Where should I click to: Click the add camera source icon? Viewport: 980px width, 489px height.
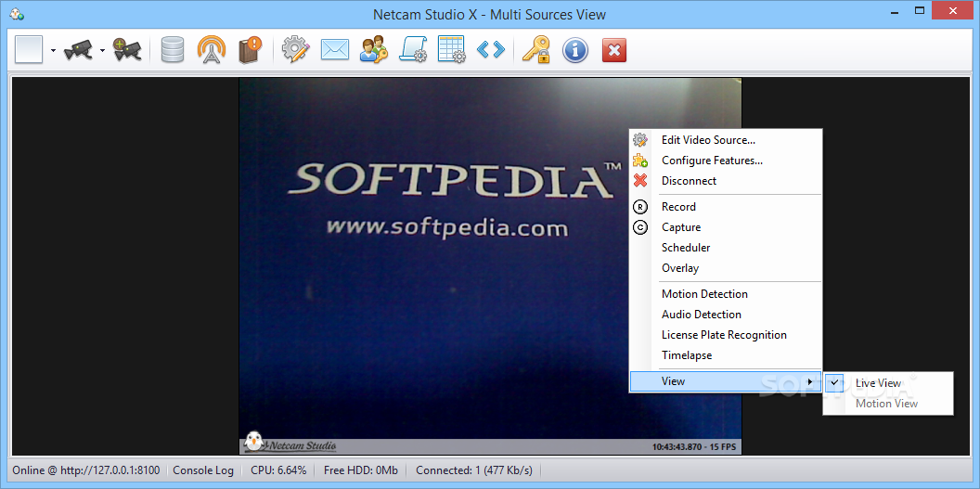coord(127,49)
